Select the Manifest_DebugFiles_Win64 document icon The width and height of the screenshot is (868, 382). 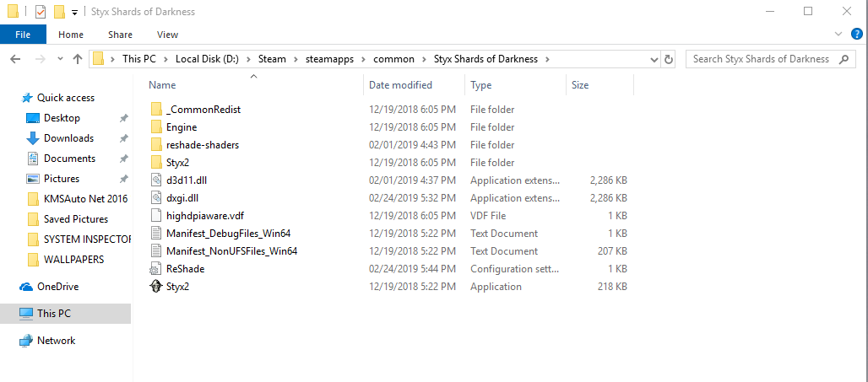click(x=156, y=234)
